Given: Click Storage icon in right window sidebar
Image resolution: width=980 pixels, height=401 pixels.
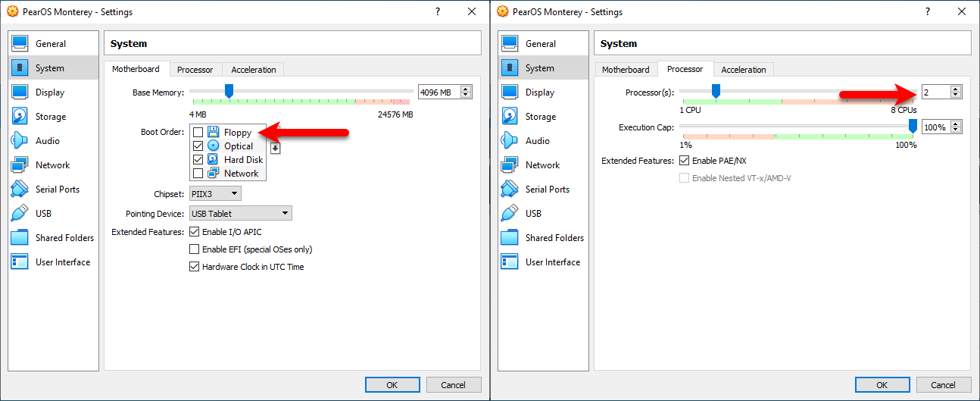Looking at the screenshot, I should 510,116.
